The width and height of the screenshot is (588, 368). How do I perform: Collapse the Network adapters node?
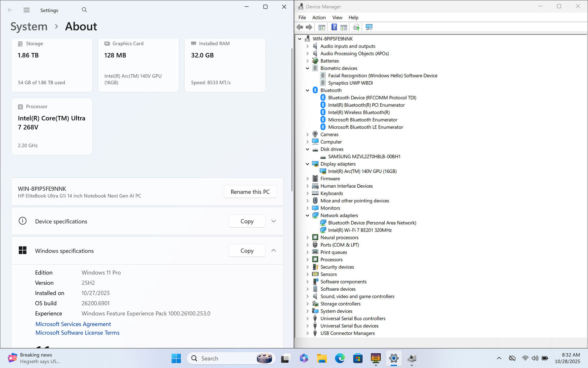pyautogui.click(x=308, y=215)
